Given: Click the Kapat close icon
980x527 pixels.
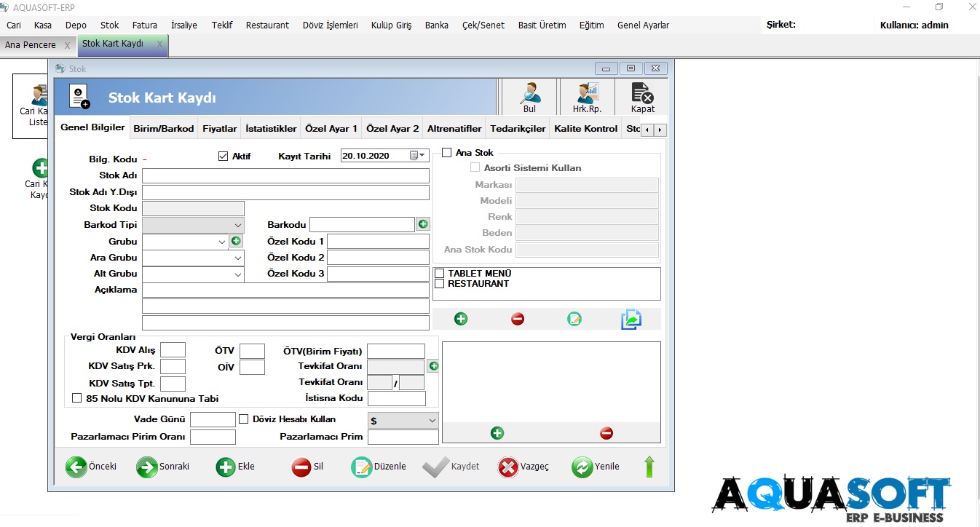Looking at the screenshot, I should pyautogui.click(x=642, y=94).
